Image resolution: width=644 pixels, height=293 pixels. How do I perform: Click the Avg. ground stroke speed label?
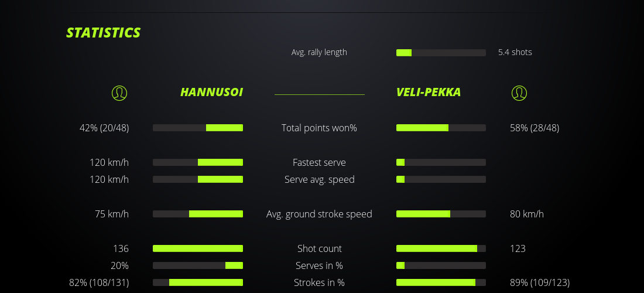pos(319,214)
